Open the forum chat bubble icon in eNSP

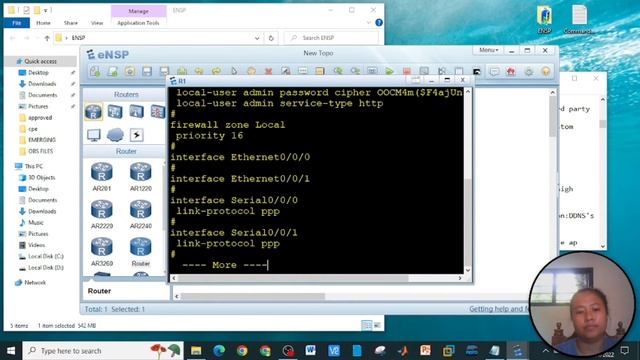494,71
